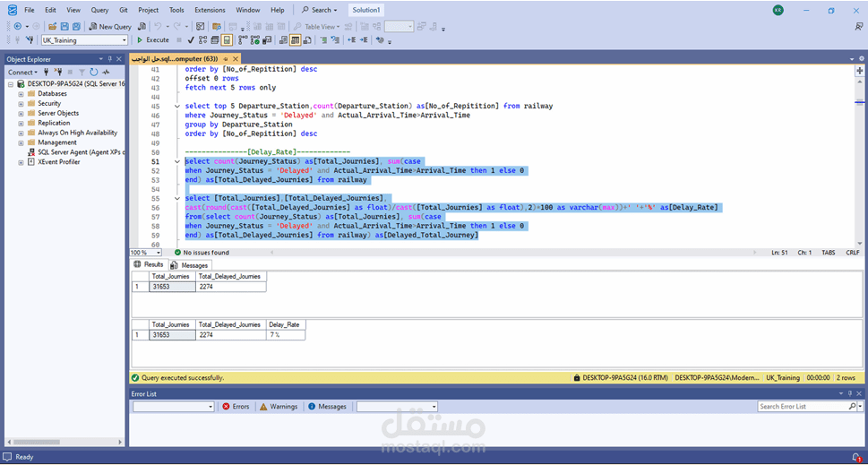Viewport: 868px width, 465px height.
Task: Click the Open File folder icon
Action: click(53, 26)
